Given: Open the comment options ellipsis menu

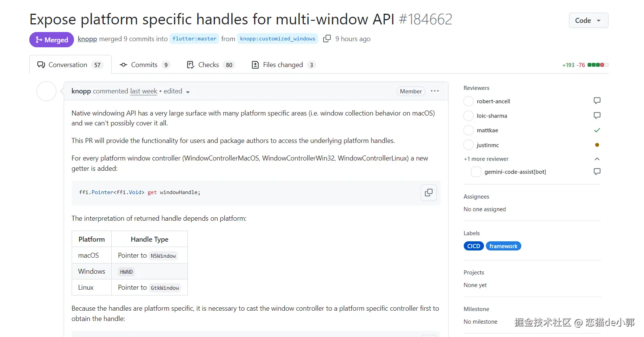Looking at the screenshot, I should 434,91.
